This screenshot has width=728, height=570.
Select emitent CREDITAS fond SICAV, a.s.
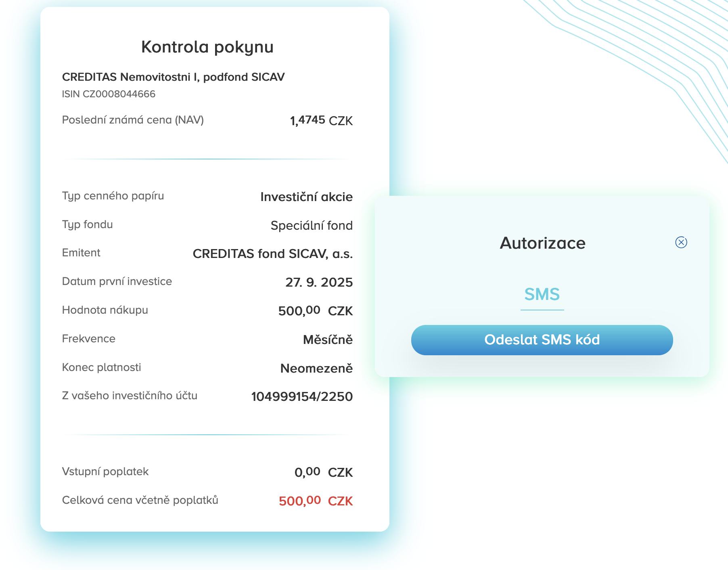coord(273,254)
